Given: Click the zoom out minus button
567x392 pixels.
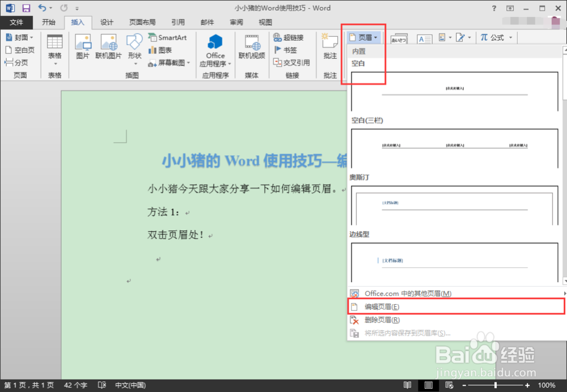Looking at the screenshot, I should [464, 386].
